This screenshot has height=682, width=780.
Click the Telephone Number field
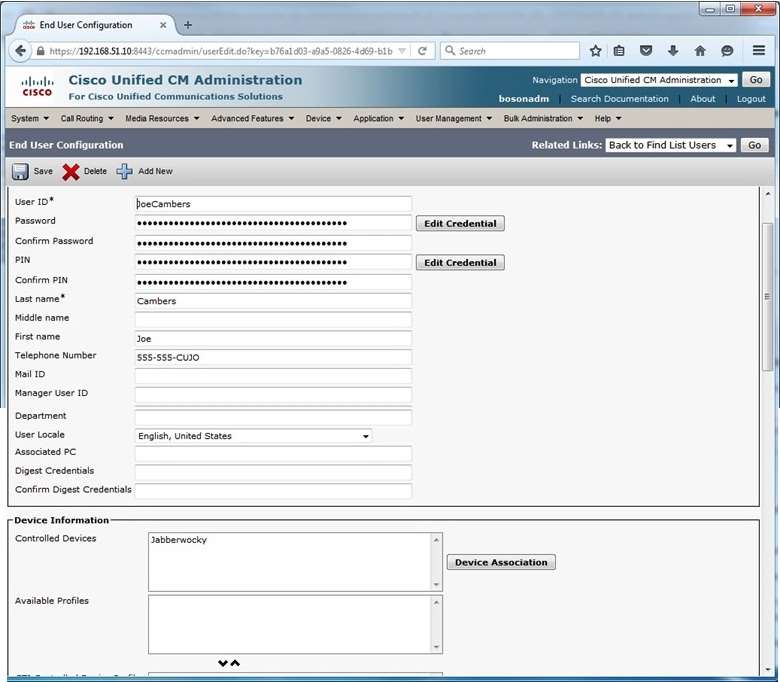pos(273,358)
